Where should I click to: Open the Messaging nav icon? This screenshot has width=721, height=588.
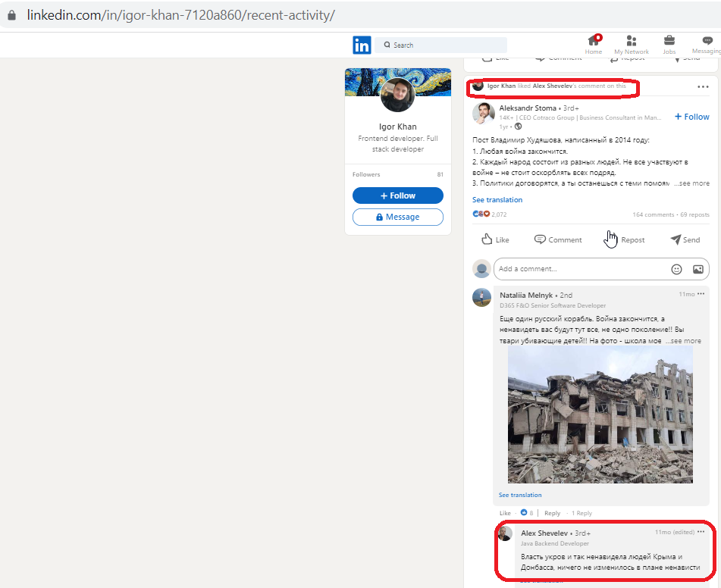point(707,45)
